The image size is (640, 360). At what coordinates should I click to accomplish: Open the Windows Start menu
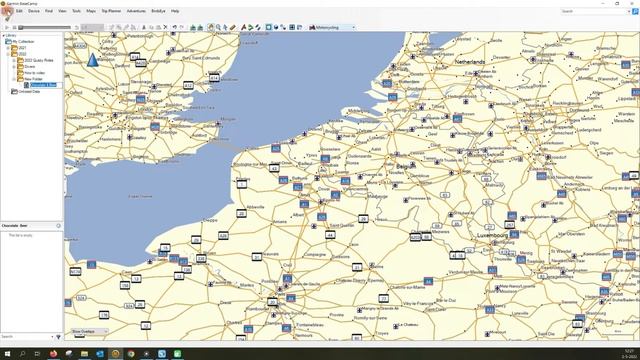point(7,354)
